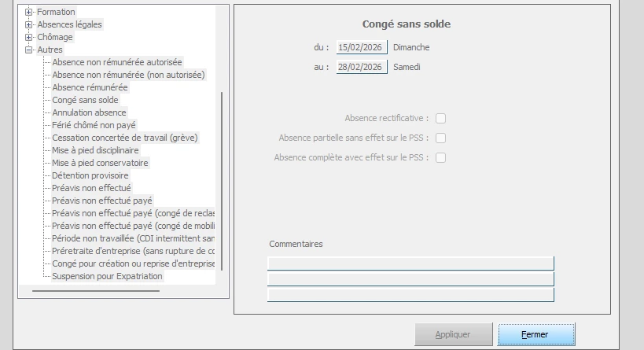The width and height of the screenshot is (644, 350).
Task: Click the tree's horizontal scrollbar
Action: (95, 291)
